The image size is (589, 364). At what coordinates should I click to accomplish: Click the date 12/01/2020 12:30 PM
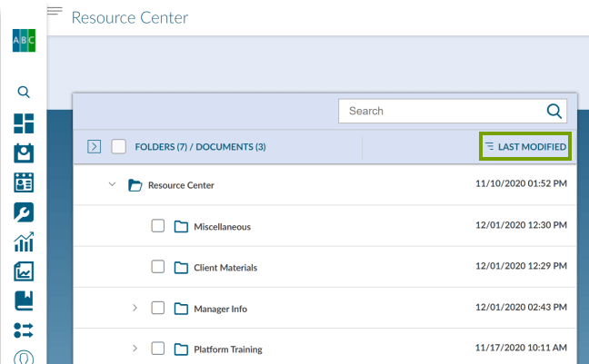point(521,225)
